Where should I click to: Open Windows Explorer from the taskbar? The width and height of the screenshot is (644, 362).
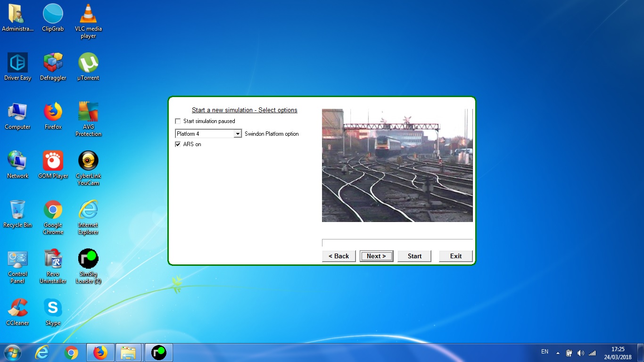click(x=129, y=353)
